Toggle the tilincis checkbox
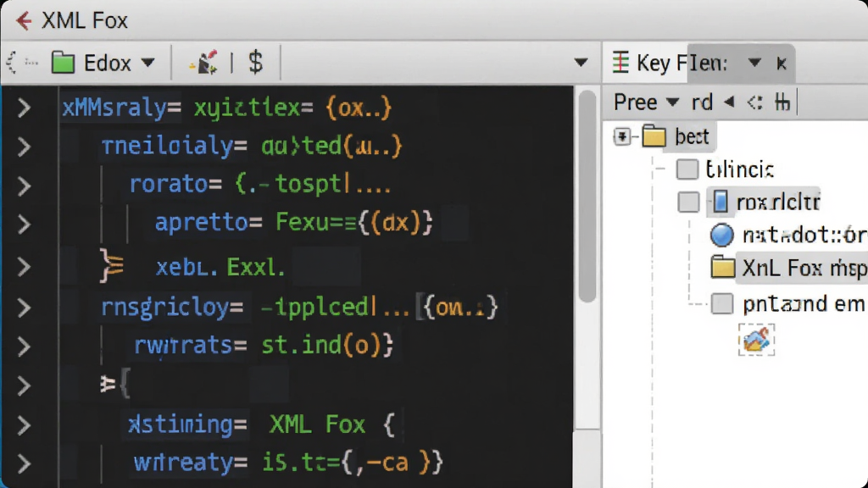 coord(687,169)
